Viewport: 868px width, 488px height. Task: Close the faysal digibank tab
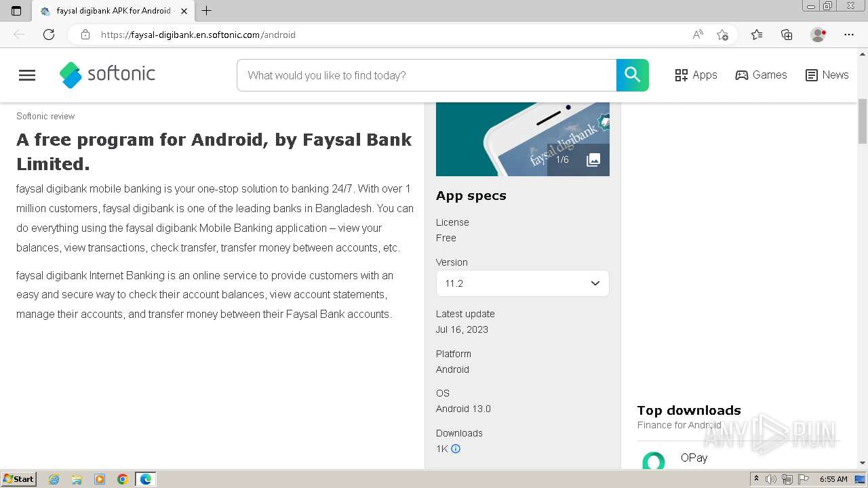click(x=184, y=11)
